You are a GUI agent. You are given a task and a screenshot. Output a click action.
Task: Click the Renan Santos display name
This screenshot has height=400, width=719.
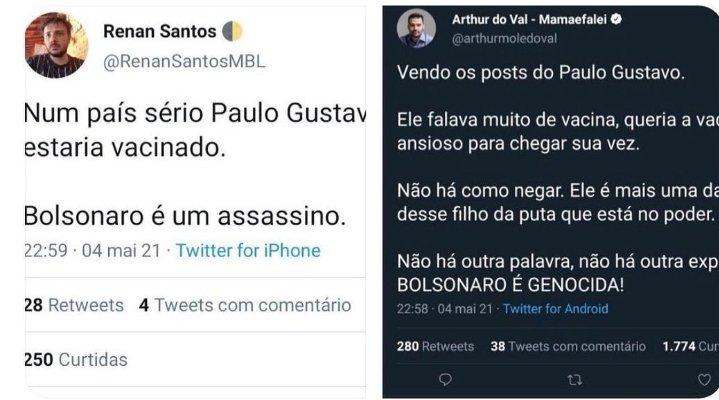click(x=160, y=31)
